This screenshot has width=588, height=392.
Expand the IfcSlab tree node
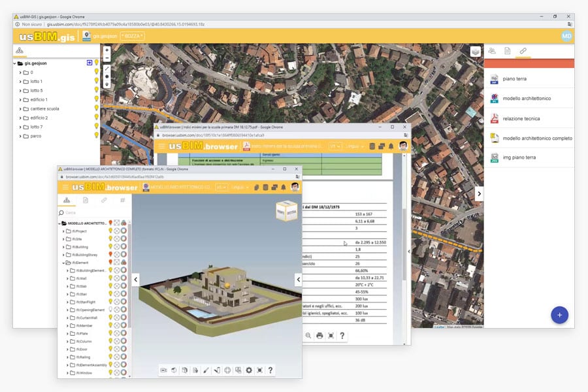pyautogui.click(x=67, y=286)
